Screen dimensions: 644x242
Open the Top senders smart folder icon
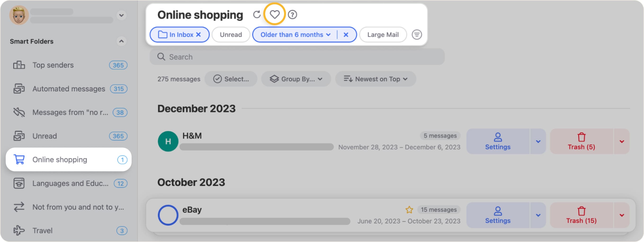pyautogui.click(x=19, y=65)
